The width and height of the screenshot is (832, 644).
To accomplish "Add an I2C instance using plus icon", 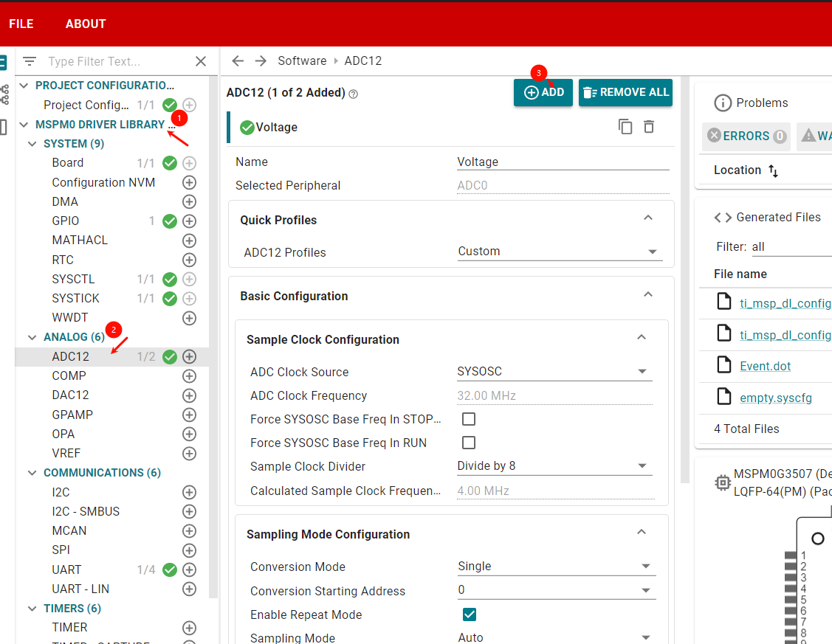I will pos(190,493).
